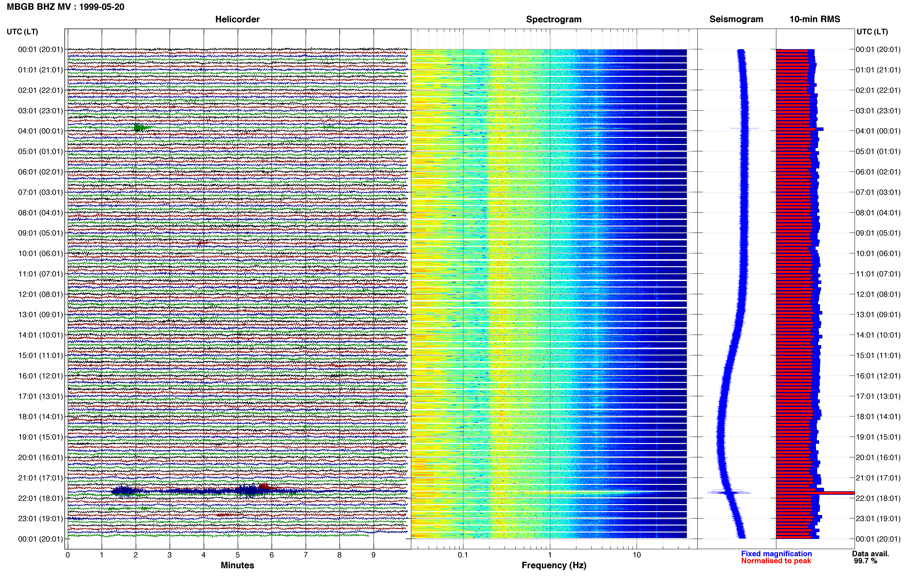Click minute tick label '9' on helicorder axis
Image resolution: width=924 pixels, height=578 pixels.
point(373,555)
